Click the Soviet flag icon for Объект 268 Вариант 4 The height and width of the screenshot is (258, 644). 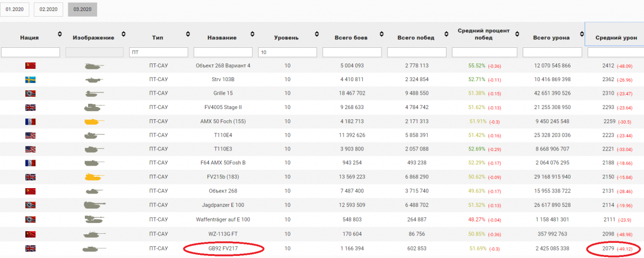coord(30,66)
